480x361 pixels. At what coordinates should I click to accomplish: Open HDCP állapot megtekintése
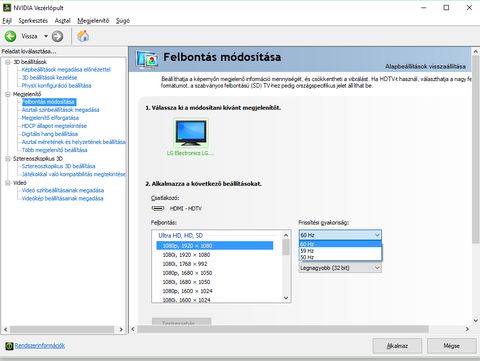(54, 126)
